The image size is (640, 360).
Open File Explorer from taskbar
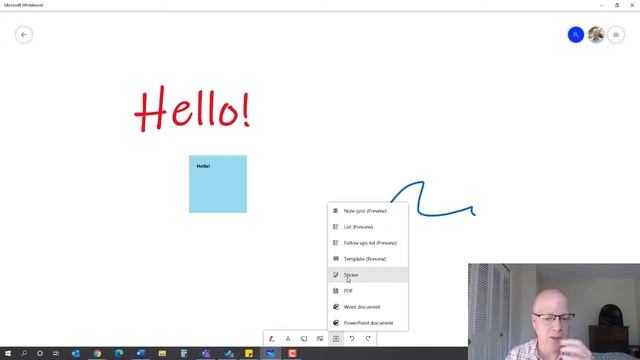(x=162, y=353)
